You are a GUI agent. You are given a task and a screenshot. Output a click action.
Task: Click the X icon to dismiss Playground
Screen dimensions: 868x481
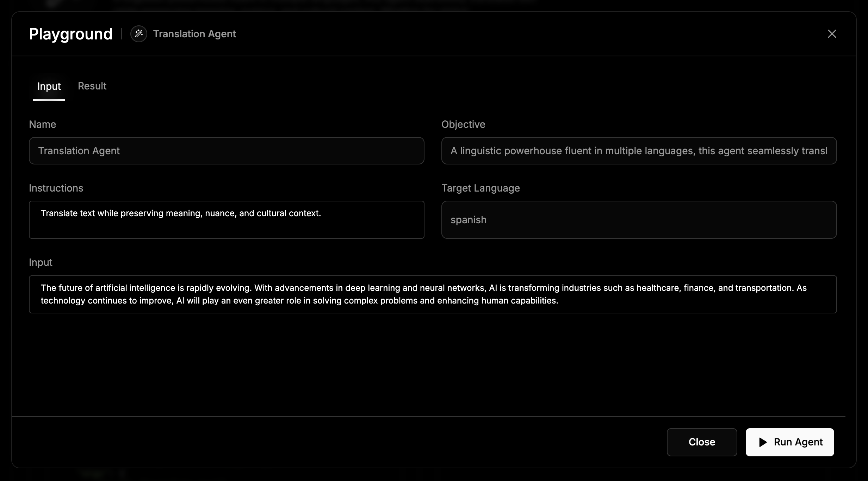click(x=832, y=34)
